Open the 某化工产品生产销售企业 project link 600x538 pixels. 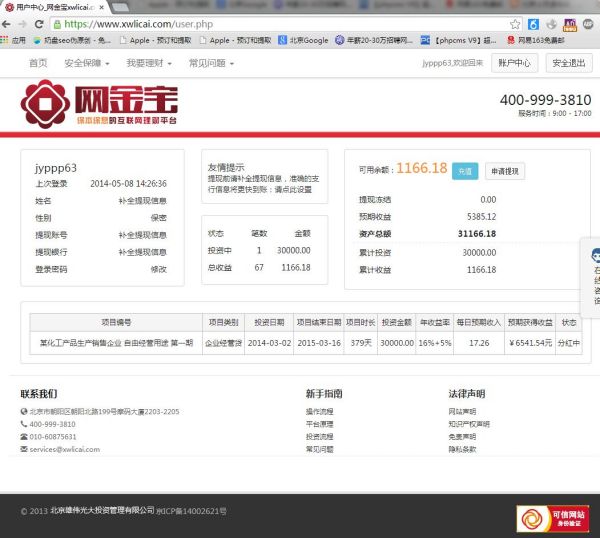pos(116,343)
